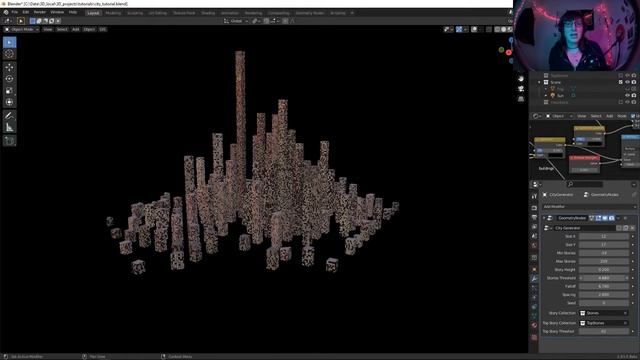This screenshot has width=640, height=360.
Task: Open the Object properties tab
Action: tap(534, 269)
